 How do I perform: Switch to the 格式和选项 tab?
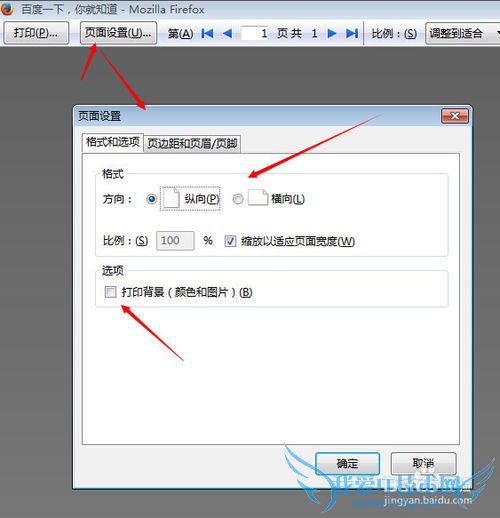113,142
